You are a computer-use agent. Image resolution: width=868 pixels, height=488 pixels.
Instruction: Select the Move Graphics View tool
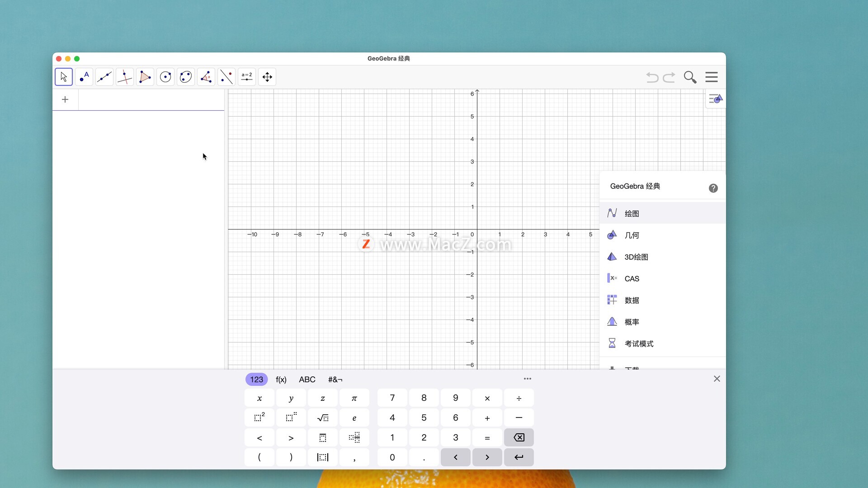click(x=267, y=77)
